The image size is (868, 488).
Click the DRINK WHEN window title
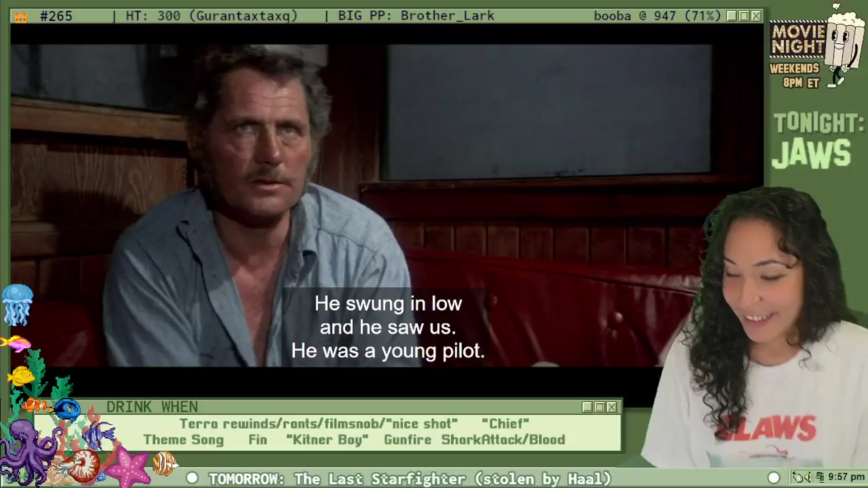[x=152, y=407]
